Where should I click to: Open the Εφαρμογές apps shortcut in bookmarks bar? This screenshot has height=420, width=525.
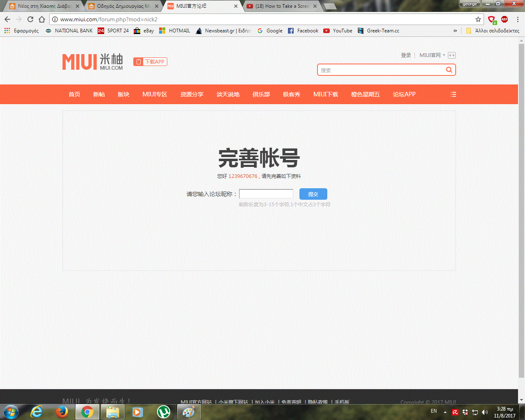[x=21, y=31]
